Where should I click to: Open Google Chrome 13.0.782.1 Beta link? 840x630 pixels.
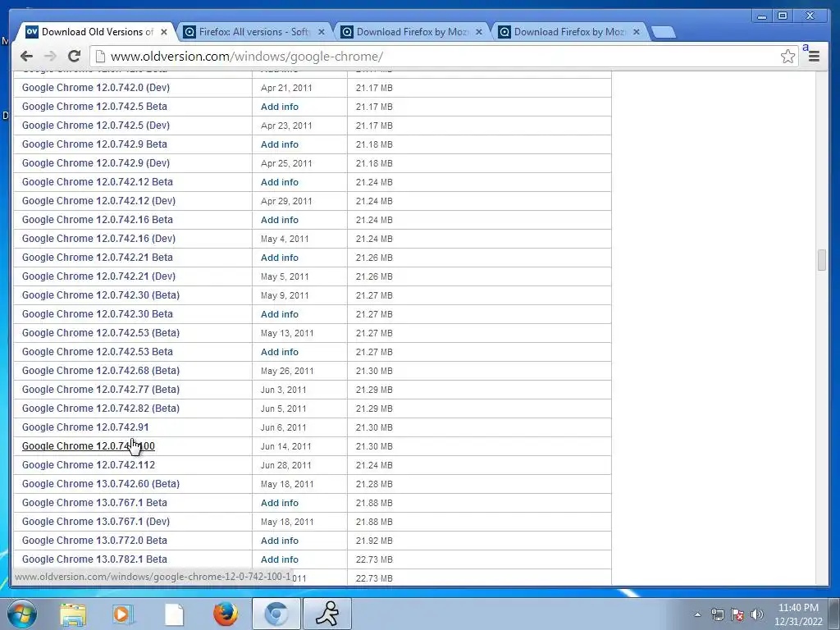tap(94, 559)
